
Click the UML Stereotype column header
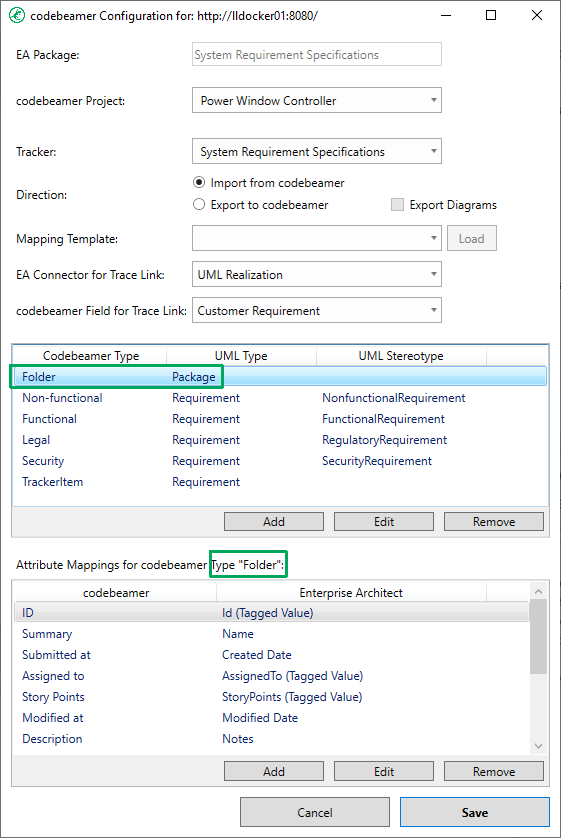(401, 356)
